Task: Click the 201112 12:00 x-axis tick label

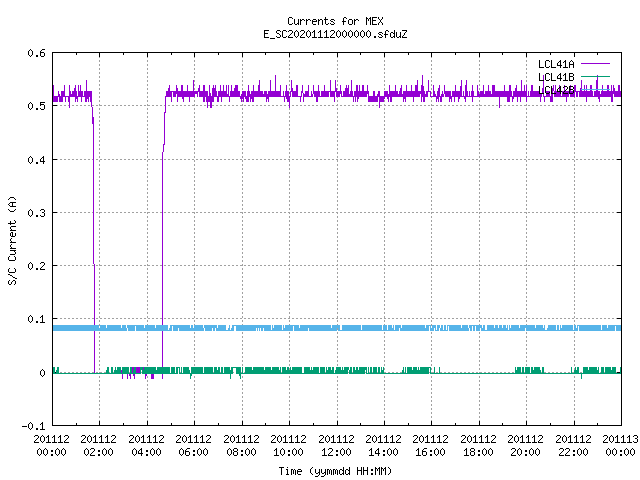Action: coord(336,445)
